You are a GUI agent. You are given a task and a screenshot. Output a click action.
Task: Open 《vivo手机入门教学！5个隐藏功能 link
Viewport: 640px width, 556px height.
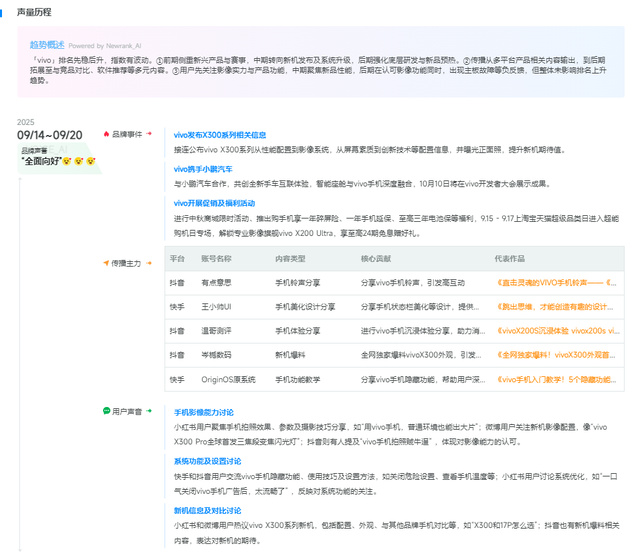click(557, 379)
